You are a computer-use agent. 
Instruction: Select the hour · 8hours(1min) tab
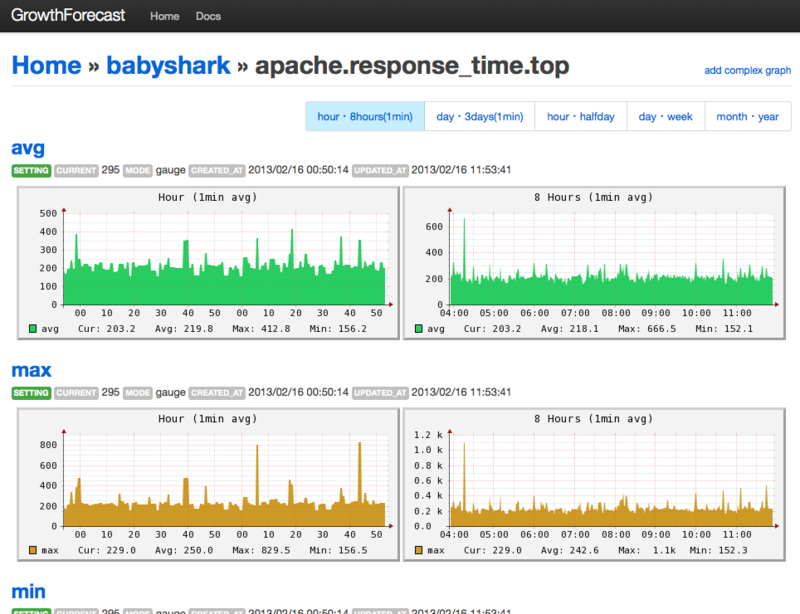click(365, 116)
